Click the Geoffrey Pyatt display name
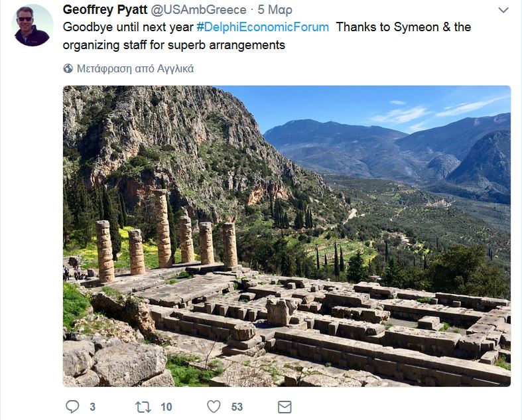Image resolution: width=522 pixels, height=420 pixels. pos(105,10)
